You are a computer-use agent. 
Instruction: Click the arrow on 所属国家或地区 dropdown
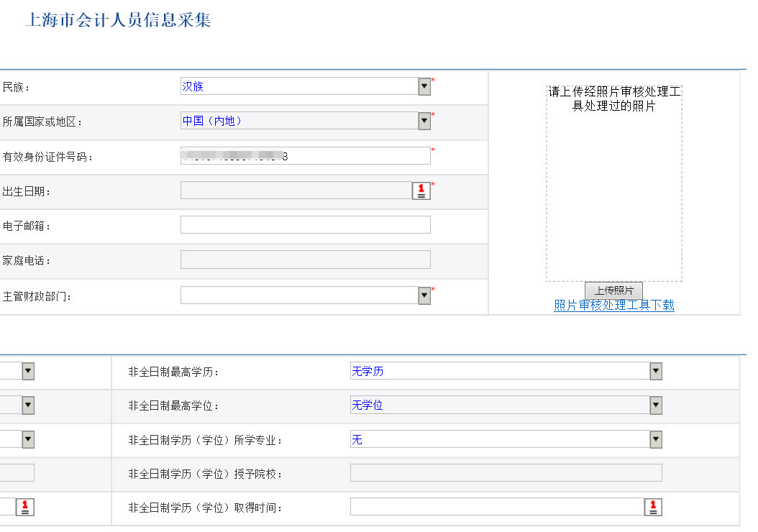point(424,120)
